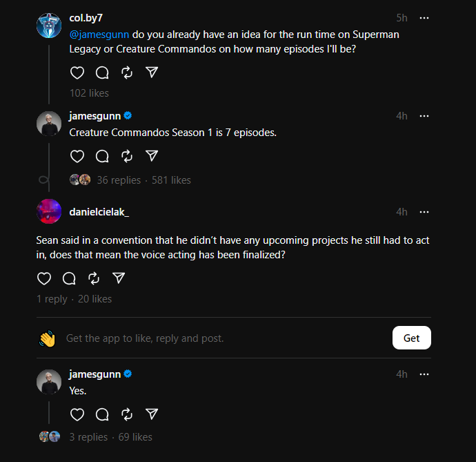Reply to col.by7's post via the comment icon

pyautogui.click(x=102, y=73)
